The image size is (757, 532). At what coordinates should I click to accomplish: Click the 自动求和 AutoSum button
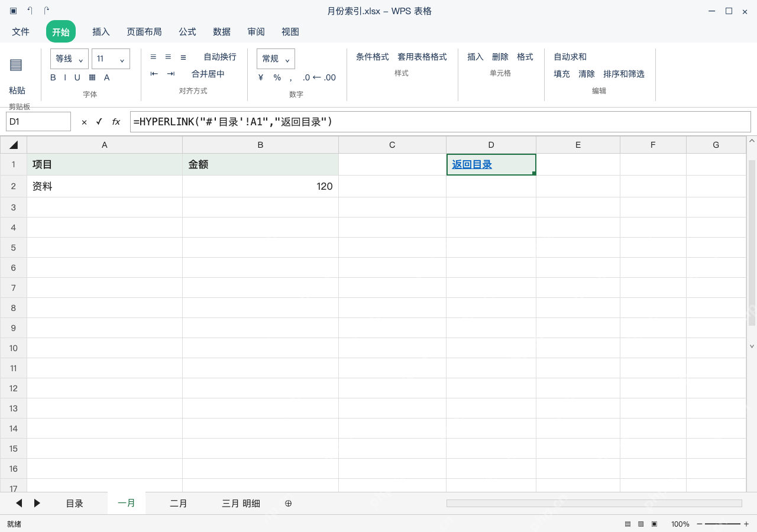(570, 57)
